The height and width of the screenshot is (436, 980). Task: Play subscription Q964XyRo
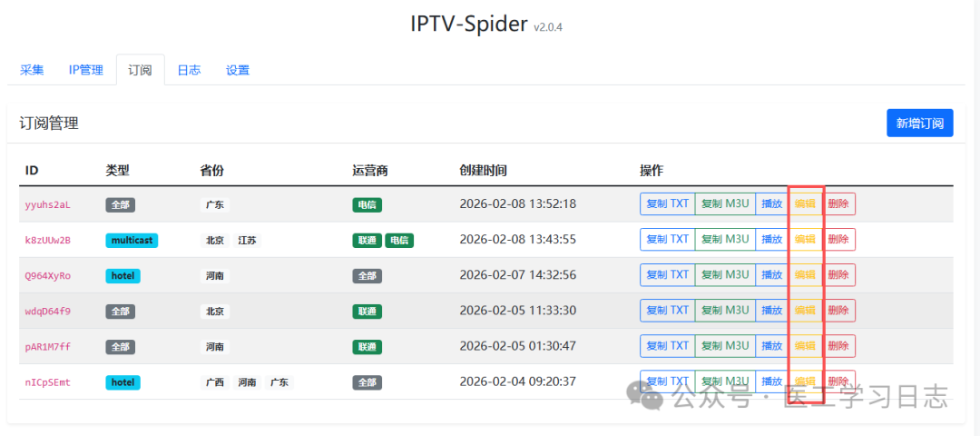(772, 274)
